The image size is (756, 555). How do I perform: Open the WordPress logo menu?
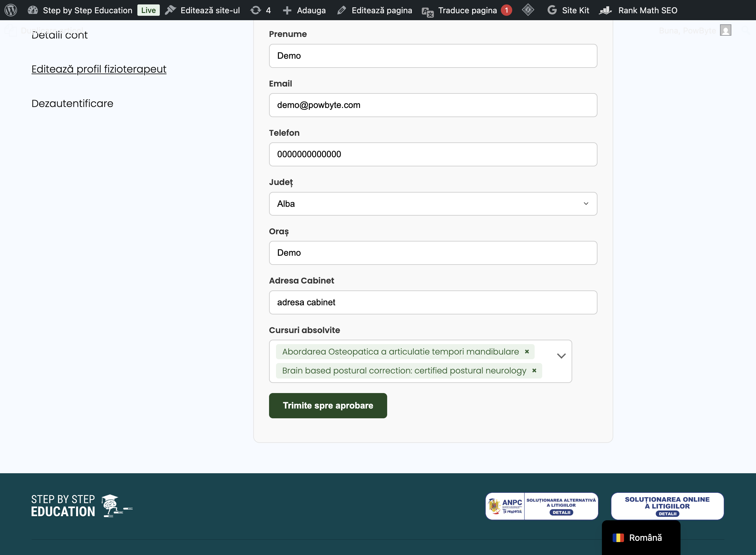(x=11, y=10)
